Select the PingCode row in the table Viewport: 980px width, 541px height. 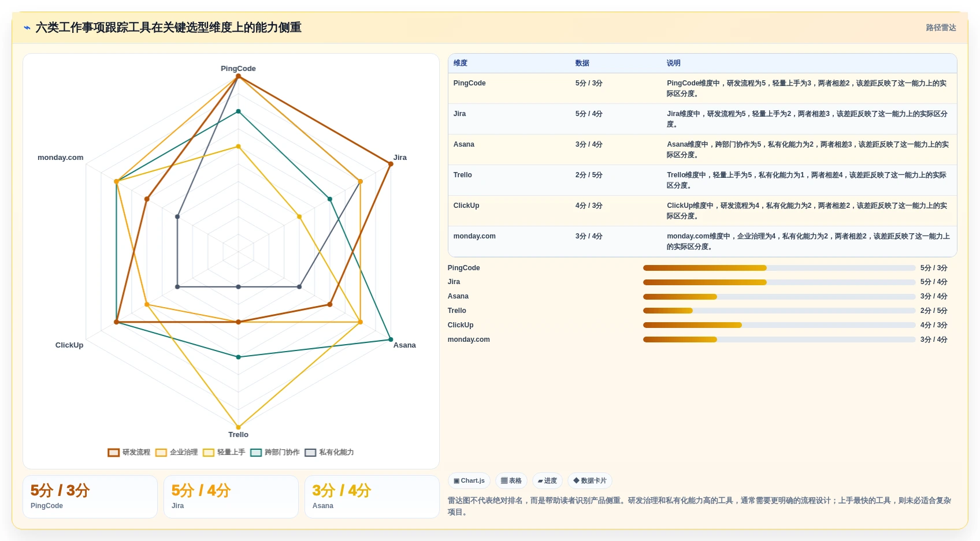click(702, 88)
